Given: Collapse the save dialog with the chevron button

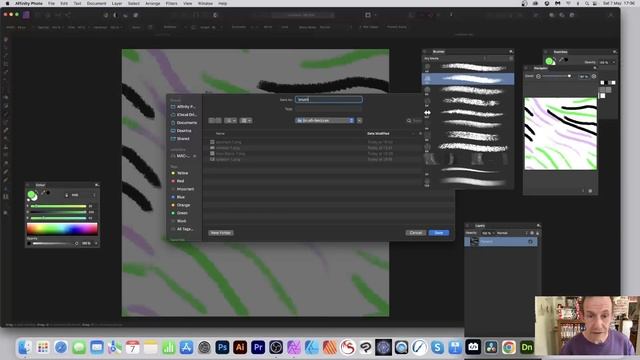Looking at the screenshot, I should [360, 120].
